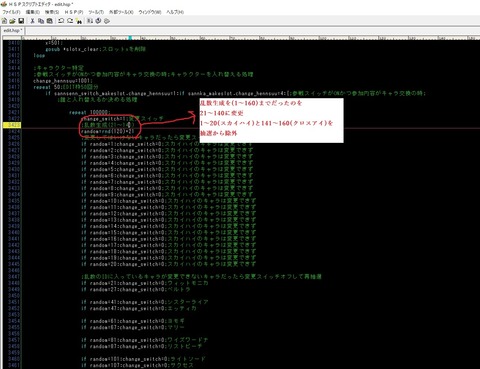Save the script with the floppy icon
480x369 pixels.
21,21
